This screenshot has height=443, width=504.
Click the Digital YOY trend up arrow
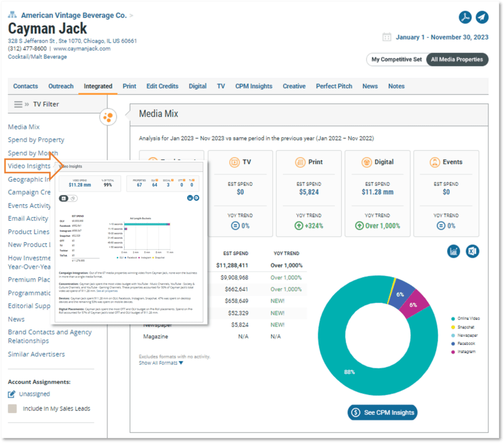pyautogui.click(x=359, y=225)
